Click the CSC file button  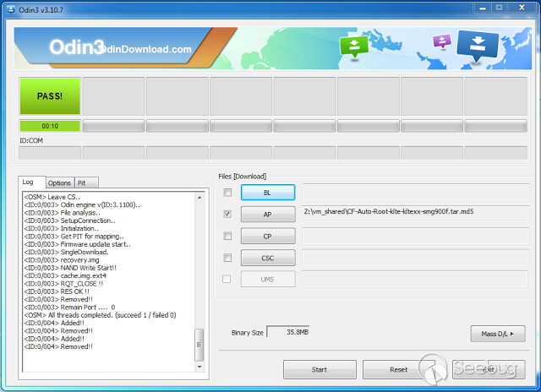click(268, 258)
